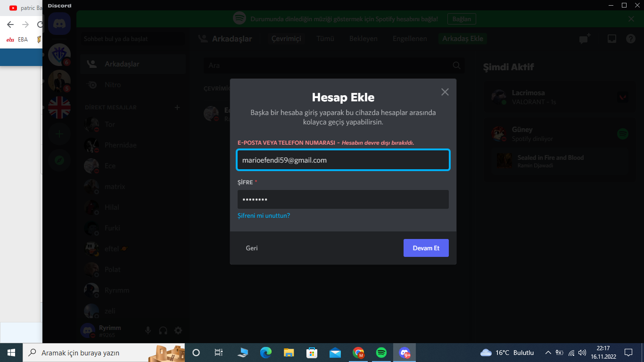This screenshot has width=644, height=362.
Task: Open Microsoft Store from the taskbar
Action: click(x=312, y=353)
